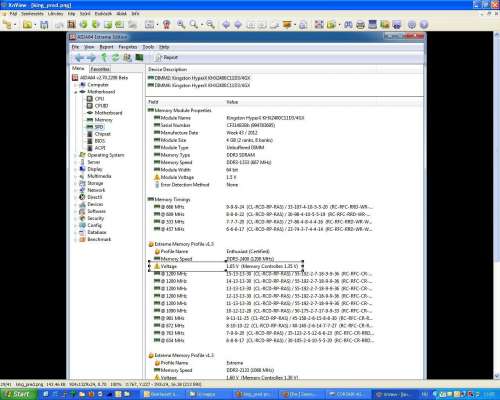Image resolution: width=500 pixels, height=400 pixels.
Task: Open the Ablak menu
Action: [121, 14]
